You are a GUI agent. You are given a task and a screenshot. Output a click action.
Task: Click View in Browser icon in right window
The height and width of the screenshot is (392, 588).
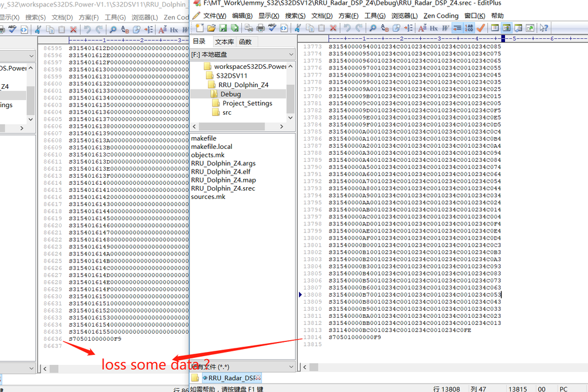click(x=284, y=28)
